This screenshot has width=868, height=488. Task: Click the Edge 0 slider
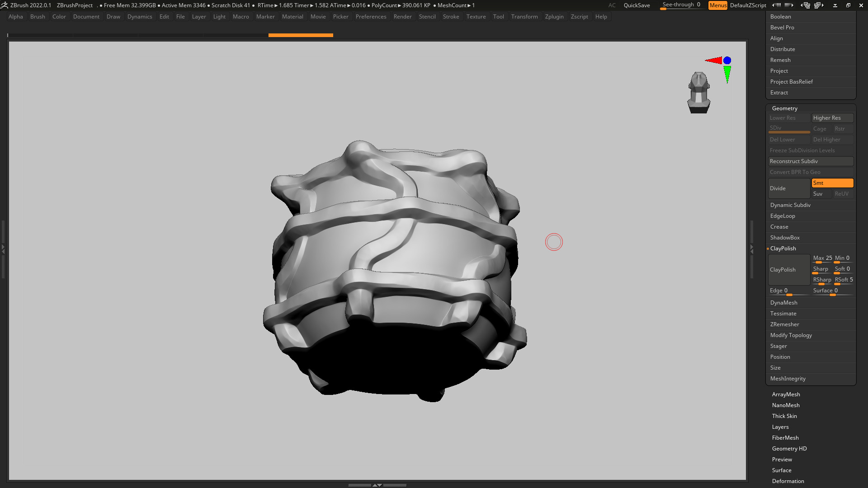click(789, 291)
